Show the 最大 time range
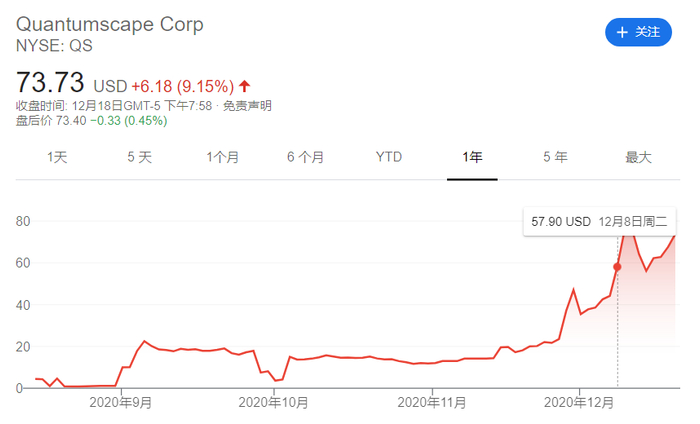Viewport: 700px width, 424px height. 638,157
